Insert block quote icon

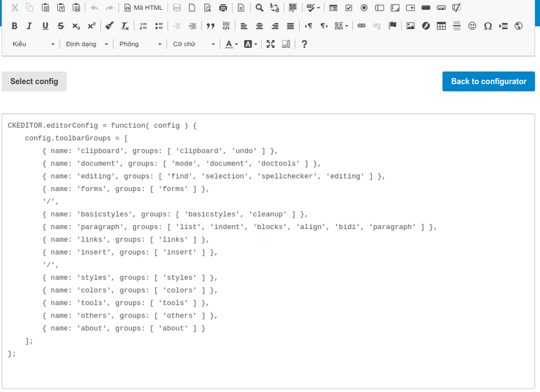click(210, 26)
